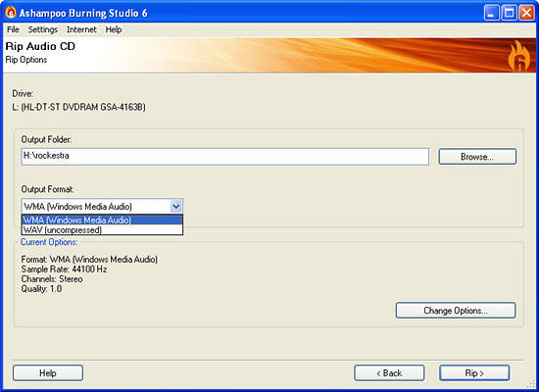The width and height of the screenshot is (539, 392).
Task: Open the Internet menu
Action: (81, 29)
